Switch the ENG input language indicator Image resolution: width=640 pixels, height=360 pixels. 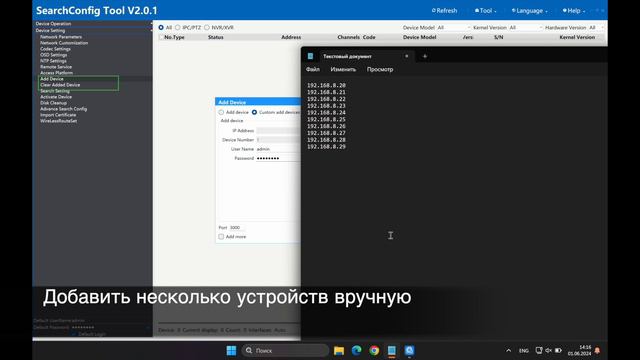pyautogui.click(x=524, y=351)
